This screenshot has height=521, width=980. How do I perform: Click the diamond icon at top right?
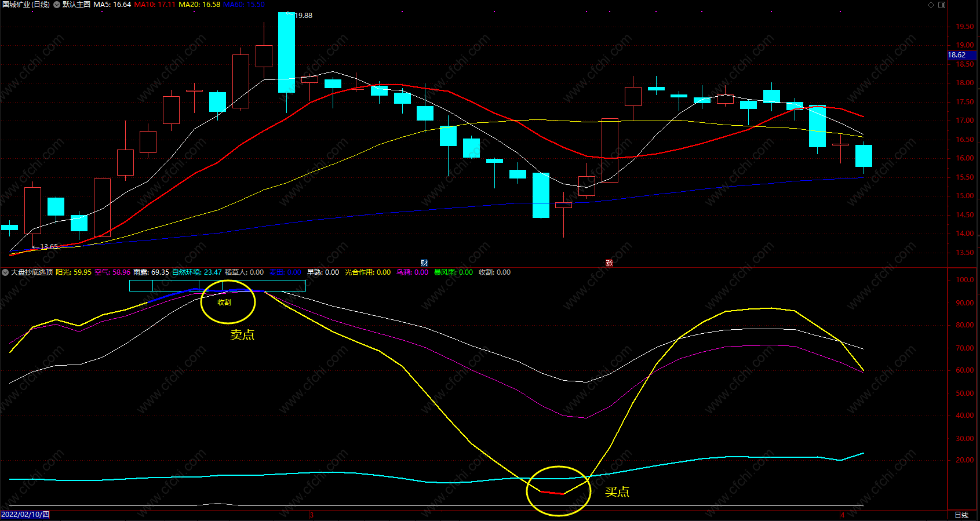coord(931,5)
